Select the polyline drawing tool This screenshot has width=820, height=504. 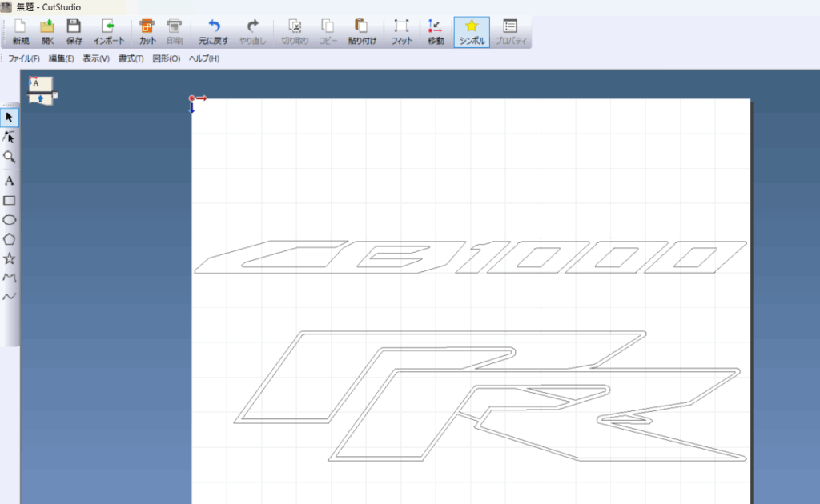click(10, 278)
